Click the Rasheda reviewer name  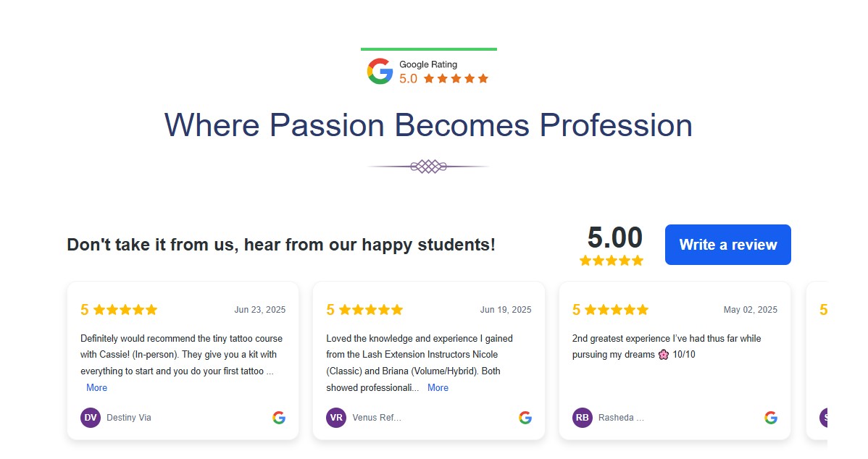pos(621,418)
